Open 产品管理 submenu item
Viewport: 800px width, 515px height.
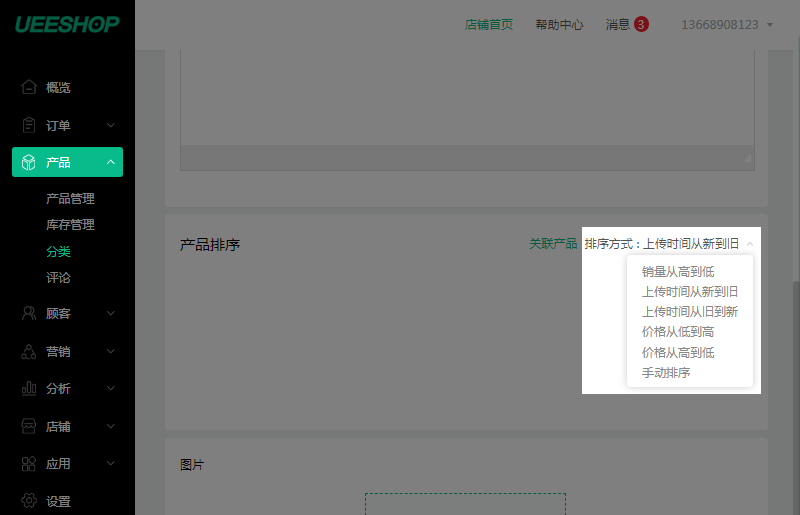point(70,199)
